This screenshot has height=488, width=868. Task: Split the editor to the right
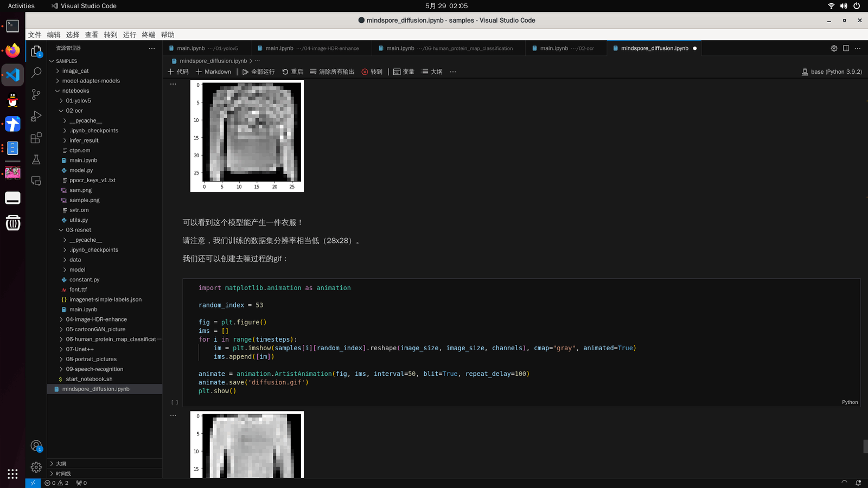[846, 48]
